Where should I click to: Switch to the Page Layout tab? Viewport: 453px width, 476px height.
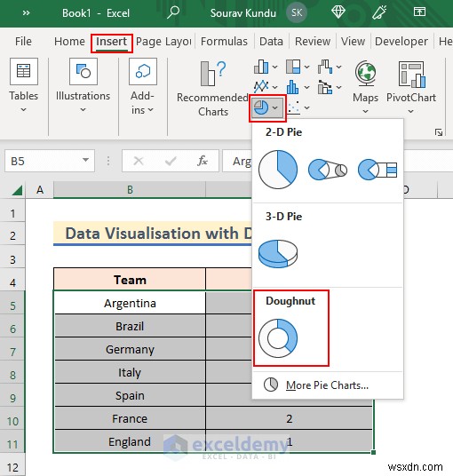tap(163, 41)
